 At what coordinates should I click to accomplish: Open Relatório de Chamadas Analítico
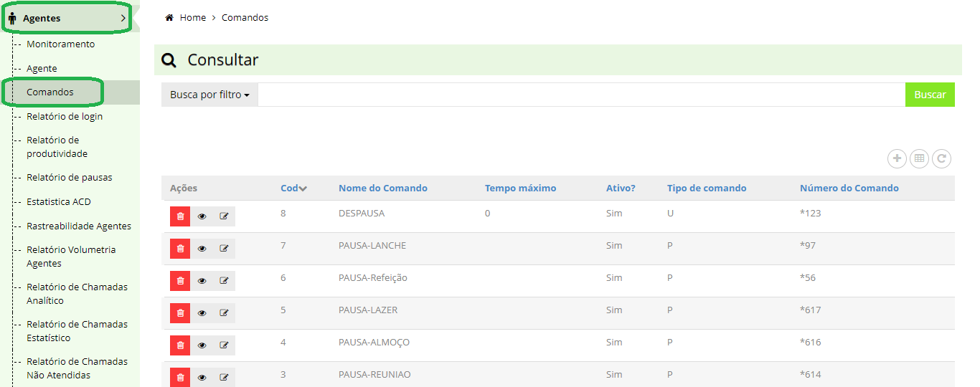(77, 294)
